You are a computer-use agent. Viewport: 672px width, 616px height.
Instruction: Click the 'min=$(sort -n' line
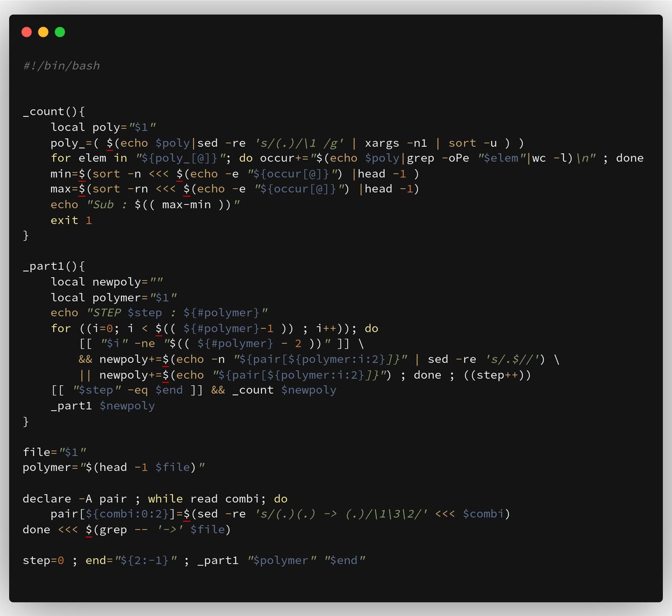point(235,174)
